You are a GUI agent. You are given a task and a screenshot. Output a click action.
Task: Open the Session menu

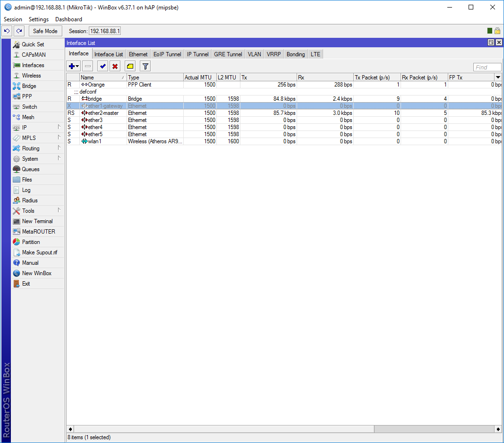tap(13, 19)
